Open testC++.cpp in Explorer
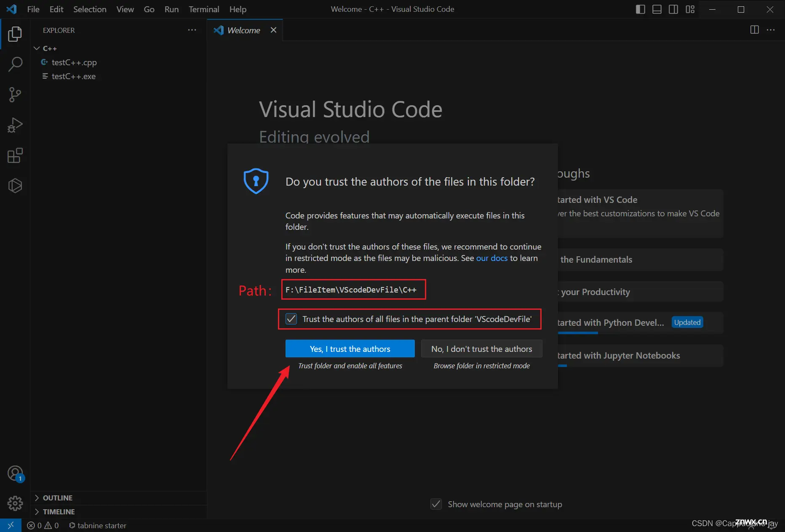The height and width of the screenshot is (532, 785). tap(118, 62)
